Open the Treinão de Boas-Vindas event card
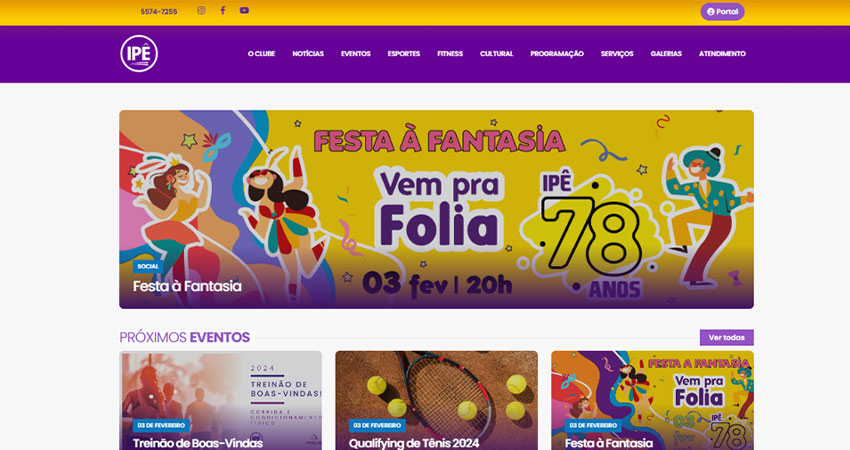This screenshot has width=850, height=450. pos(220,400)
